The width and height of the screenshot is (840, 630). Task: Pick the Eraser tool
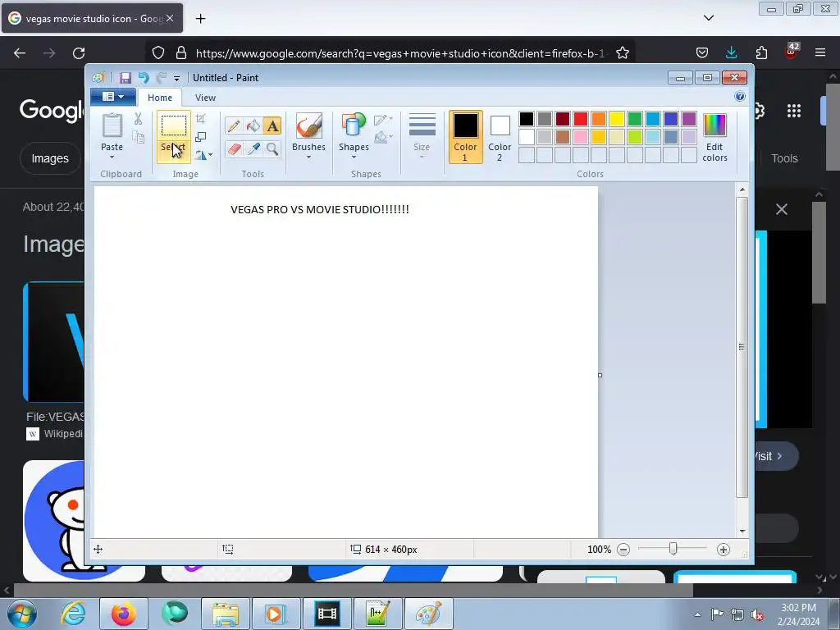click(x=234, y=148)
